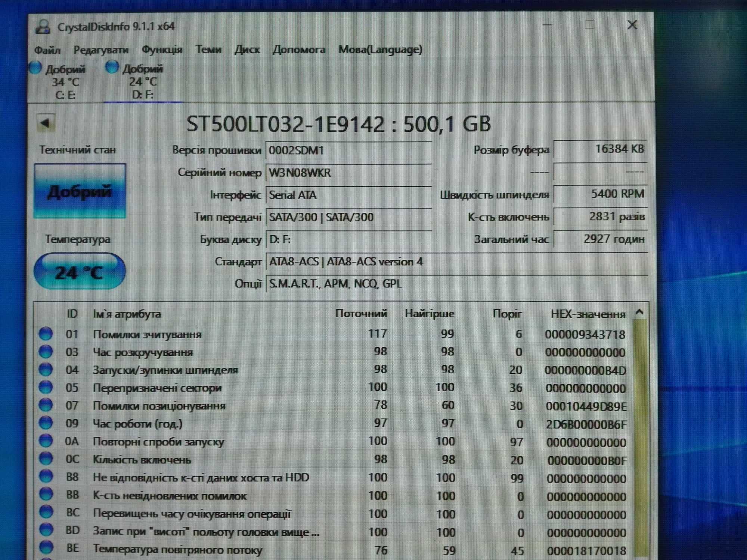Click the scroll-up arrow of attribute list
747x560 pixels.
[x=639, y=312]
